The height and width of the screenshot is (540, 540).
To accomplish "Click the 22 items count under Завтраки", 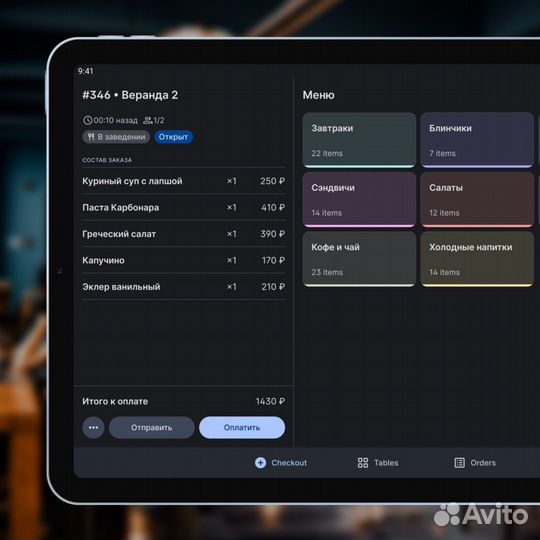I will (x=327, y=153).
